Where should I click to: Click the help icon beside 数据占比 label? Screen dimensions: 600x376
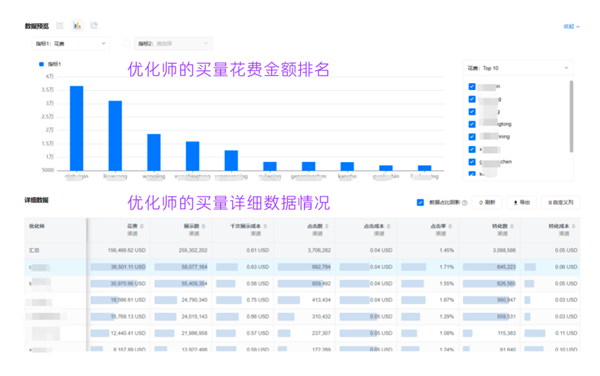(x=465, y=203)
